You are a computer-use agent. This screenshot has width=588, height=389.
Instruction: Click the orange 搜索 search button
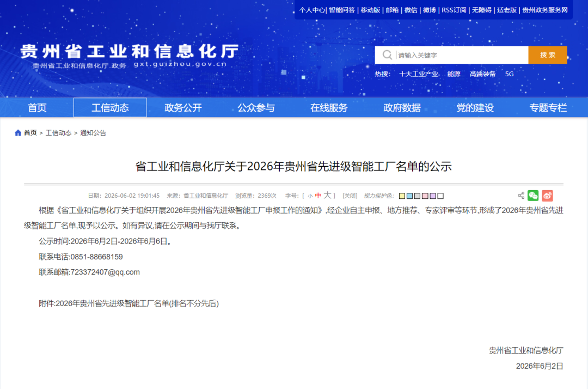tap(548, 55)
